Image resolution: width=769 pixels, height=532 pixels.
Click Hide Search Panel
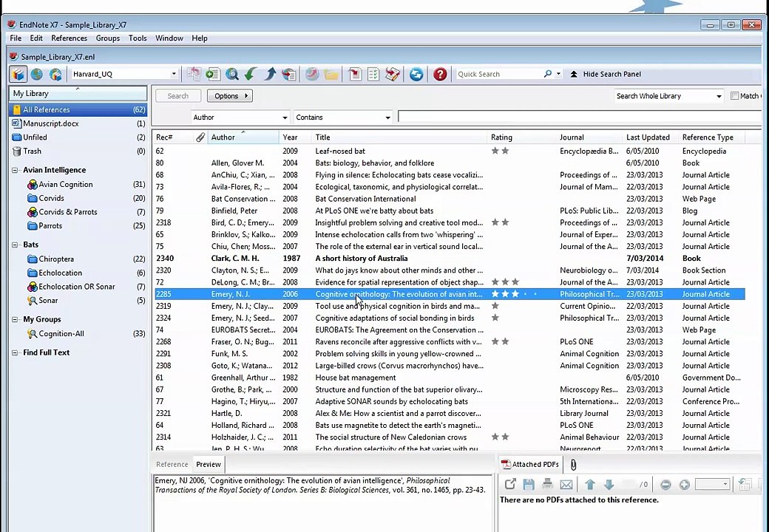click(x=606, y=74)
